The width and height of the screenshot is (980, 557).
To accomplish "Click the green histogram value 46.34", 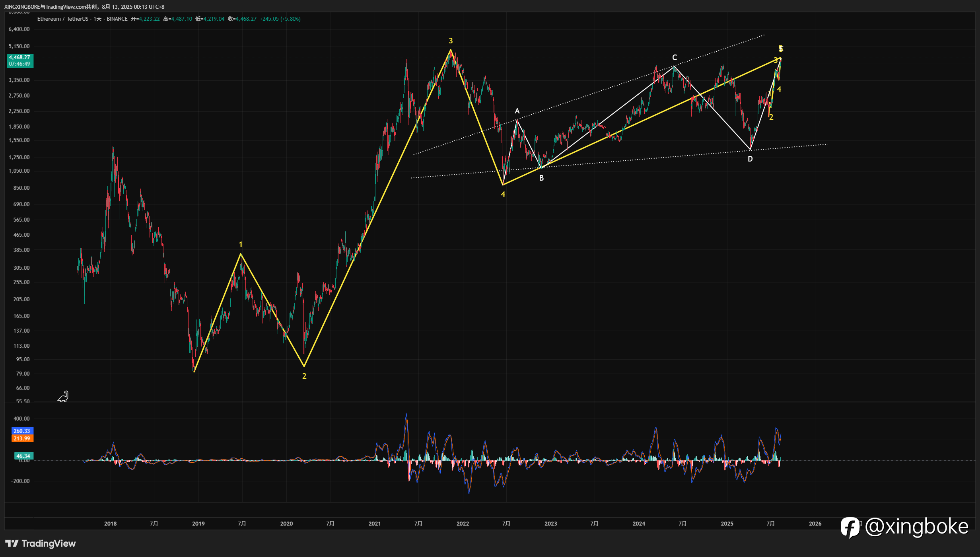I will pos(23,456).
